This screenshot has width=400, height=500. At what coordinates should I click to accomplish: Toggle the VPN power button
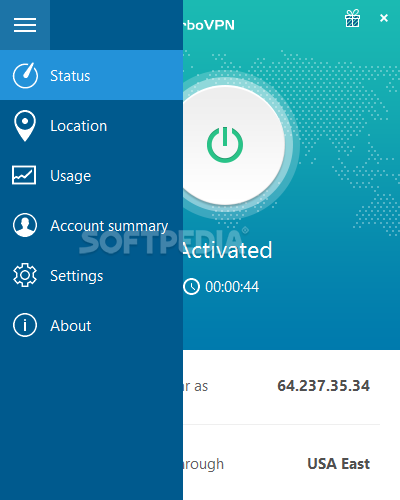(225, 145)
